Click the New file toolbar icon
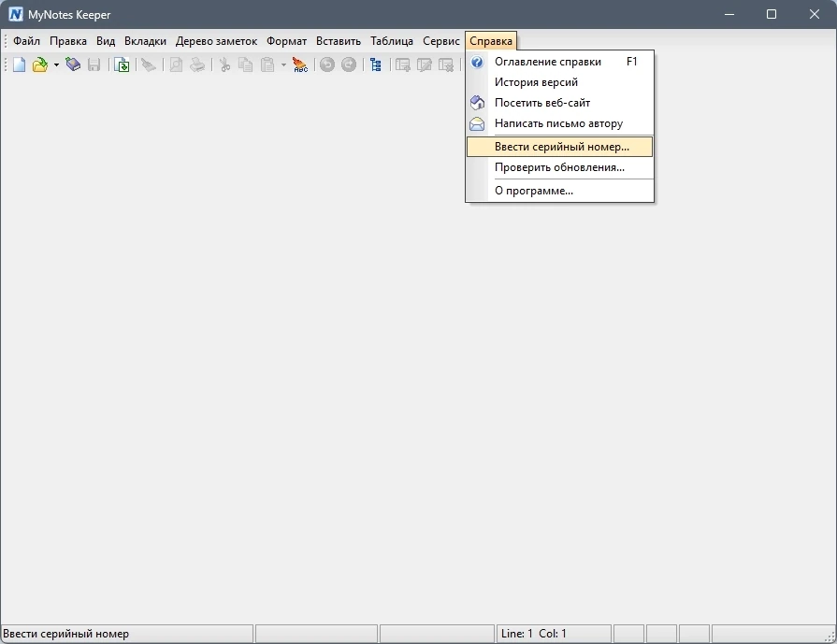This screenshot has width=837, height=644. click(20, 65)
